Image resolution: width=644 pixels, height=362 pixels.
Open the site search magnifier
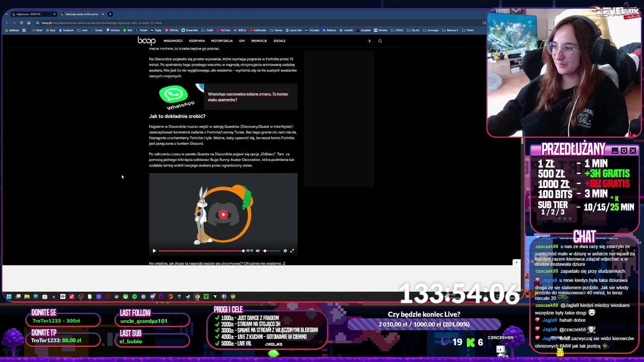380,41
